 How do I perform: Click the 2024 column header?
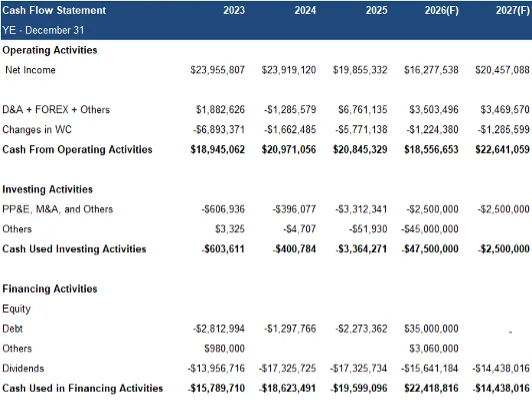pyautogui.click(x=305, y=10)
